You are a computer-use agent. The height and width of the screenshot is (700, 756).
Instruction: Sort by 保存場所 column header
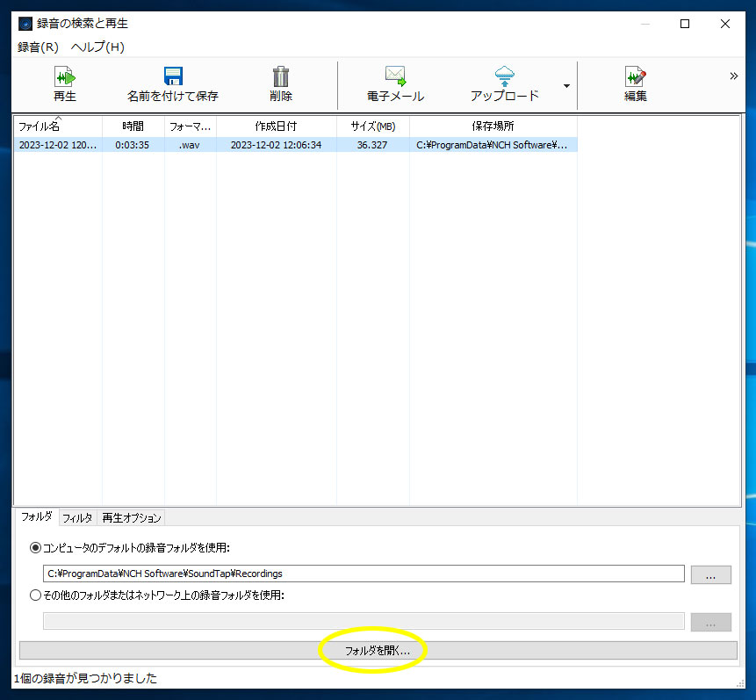point(493,126)
